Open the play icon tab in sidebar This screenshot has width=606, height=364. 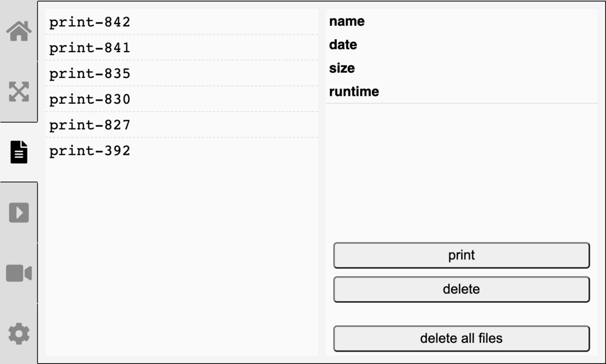point(19,213)
